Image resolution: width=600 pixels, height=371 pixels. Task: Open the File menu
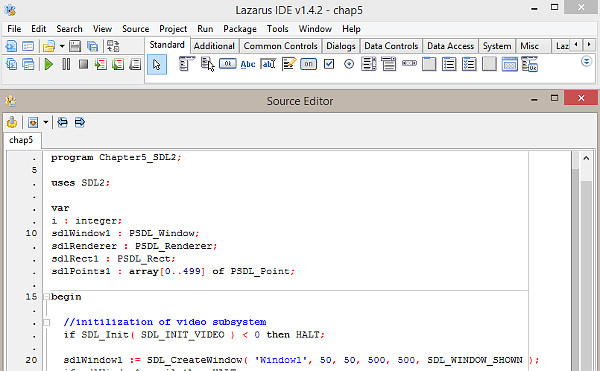click(14, 29)
